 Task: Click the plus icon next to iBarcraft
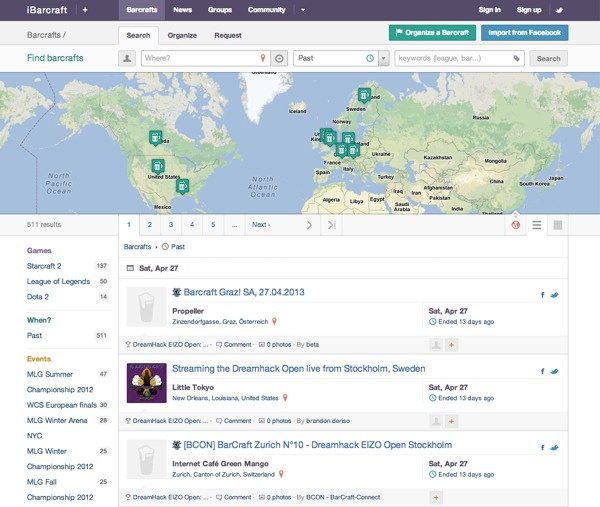click(85, 10)
